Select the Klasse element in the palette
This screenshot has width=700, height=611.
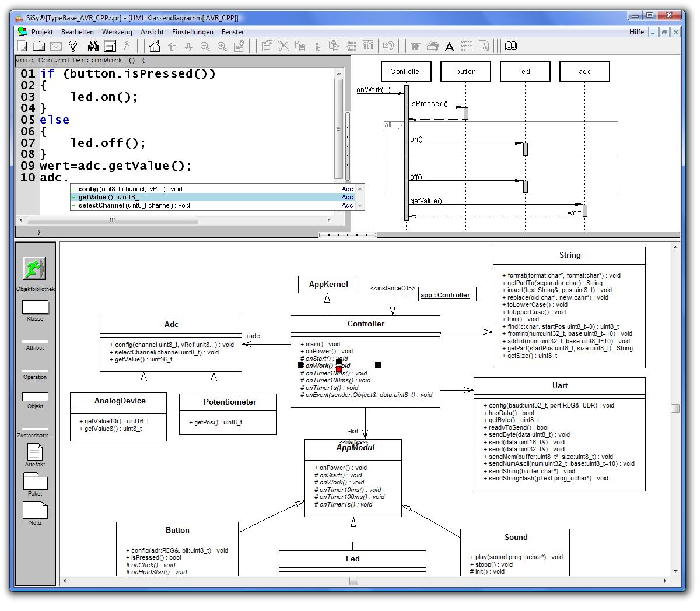point(35,307)
